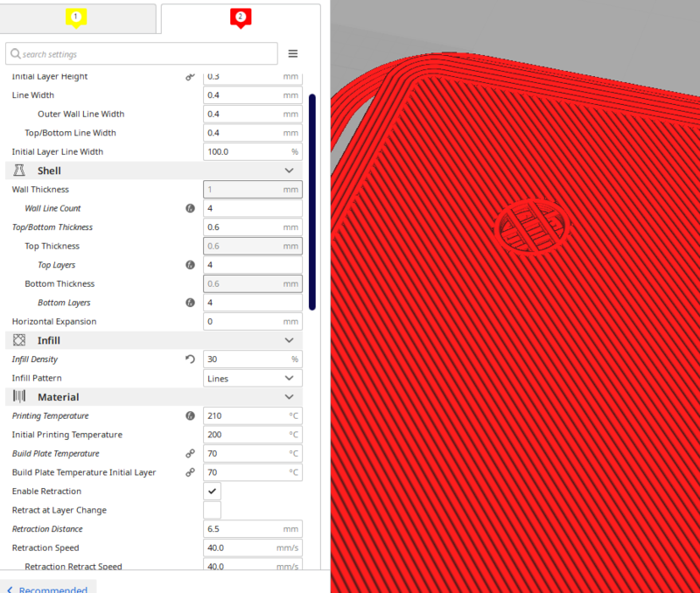Edit Outer Wall Line Width field
The image size is (700, 593).
point(253,114)
